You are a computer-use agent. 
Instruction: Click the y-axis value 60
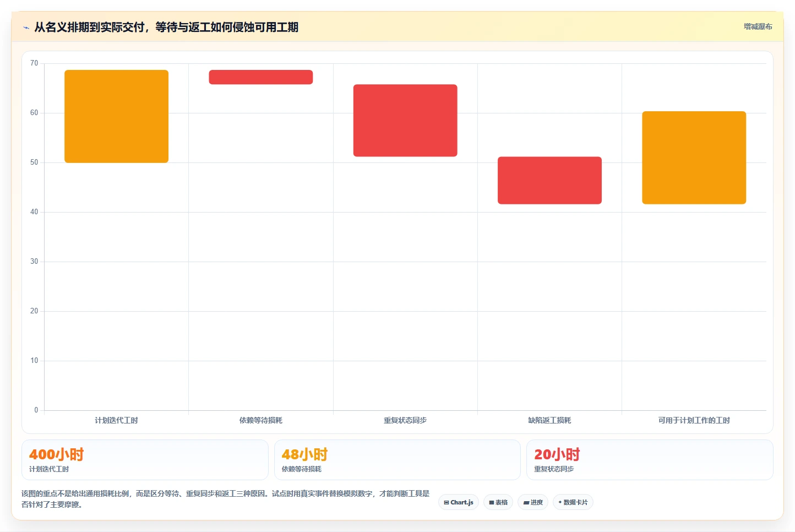(34, 113)
